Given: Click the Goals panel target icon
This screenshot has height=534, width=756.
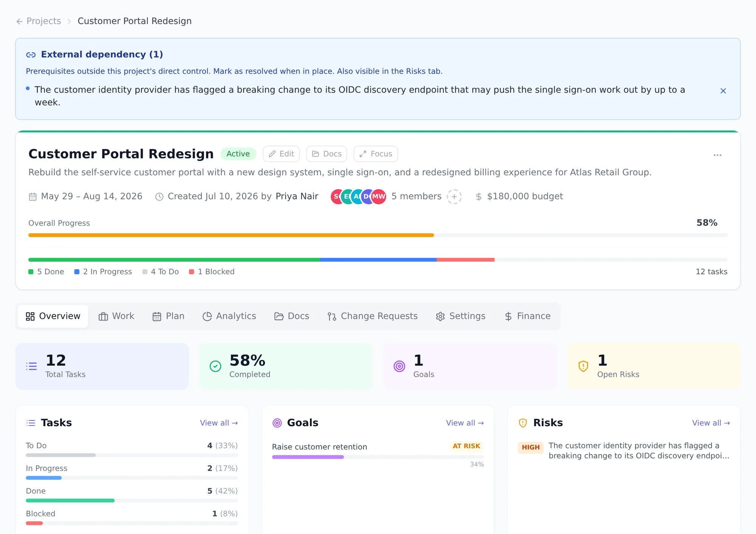Looking at the screenshot, I should pyautogui.click(x=277, y=423).
